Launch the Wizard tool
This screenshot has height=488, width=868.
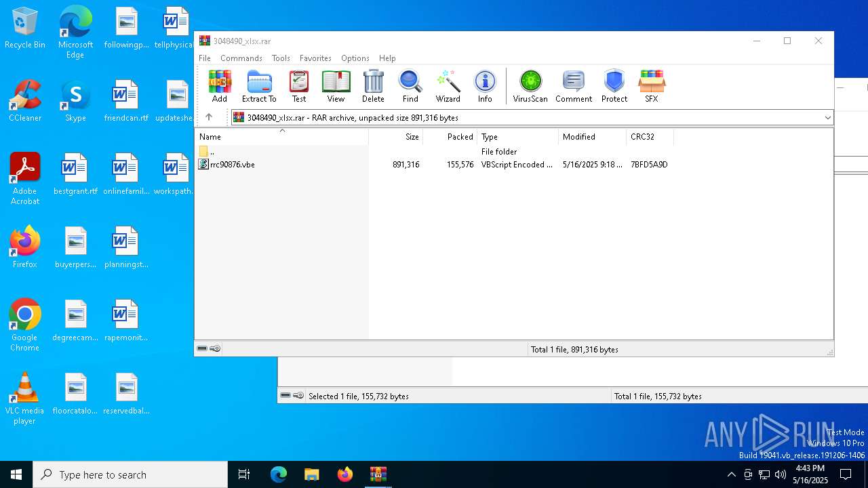coord(448,86)
